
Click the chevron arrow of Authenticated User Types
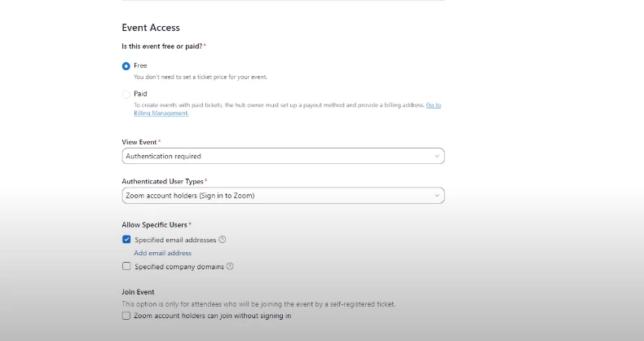438,196
